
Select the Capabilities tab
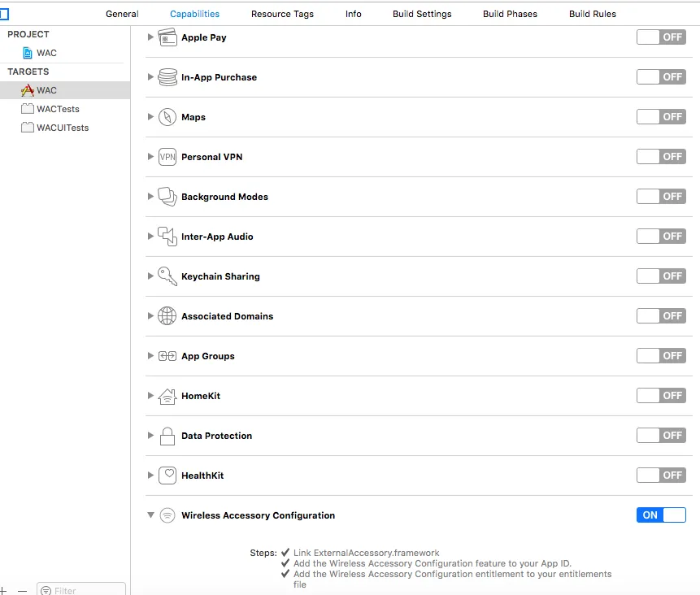194,14
